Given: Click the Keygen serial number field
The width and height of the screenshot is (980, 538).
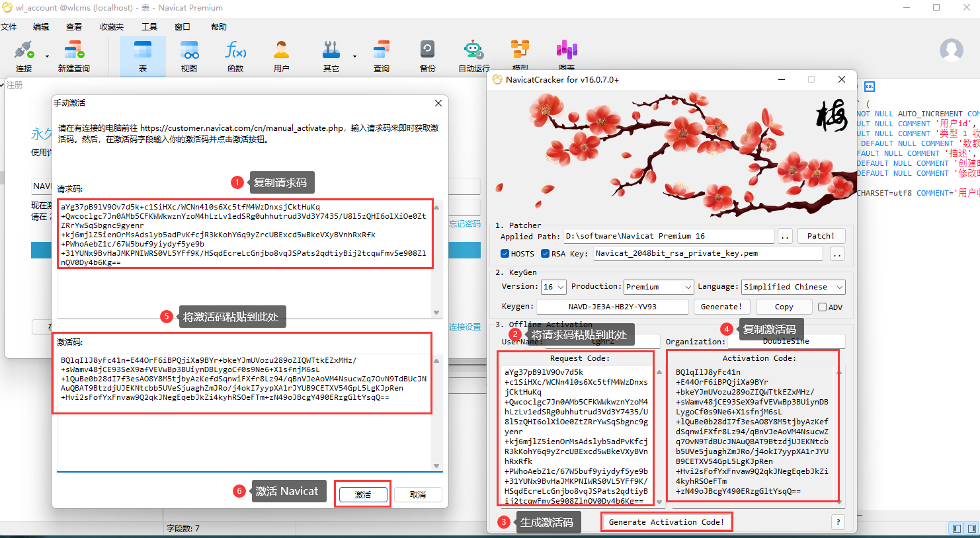Looking at the screenshot, I should [x=612, y=307].
